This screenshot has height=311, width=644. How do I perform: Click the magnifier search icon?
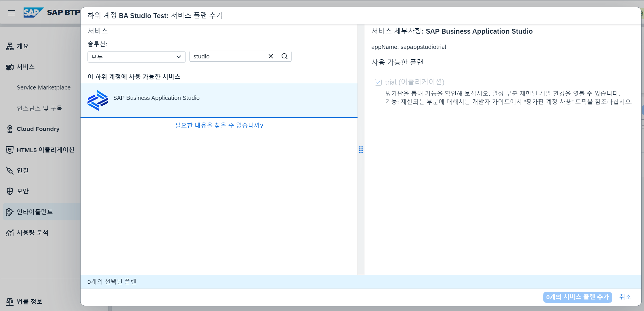(x=284, y=56)
